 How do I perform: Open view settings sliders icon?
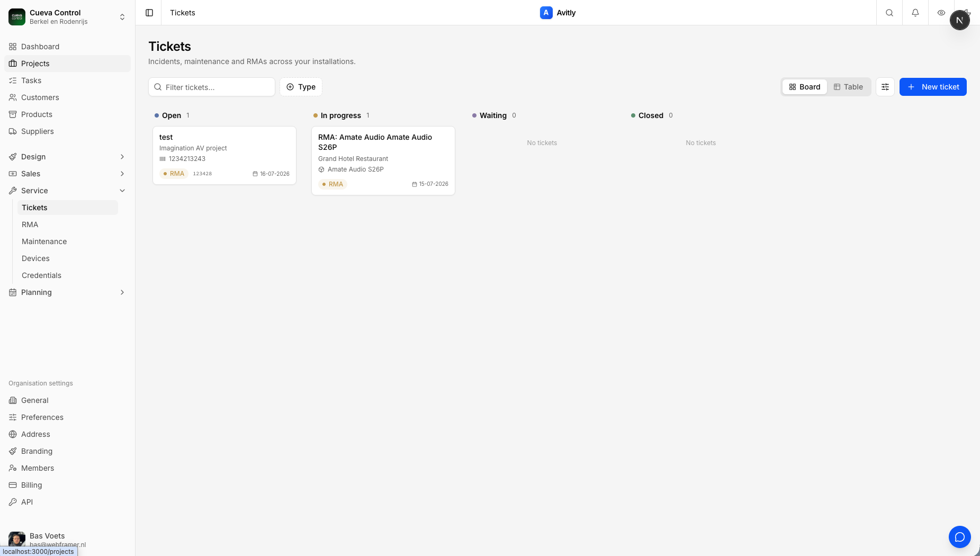pyautogui.click(x=885, y=87)
